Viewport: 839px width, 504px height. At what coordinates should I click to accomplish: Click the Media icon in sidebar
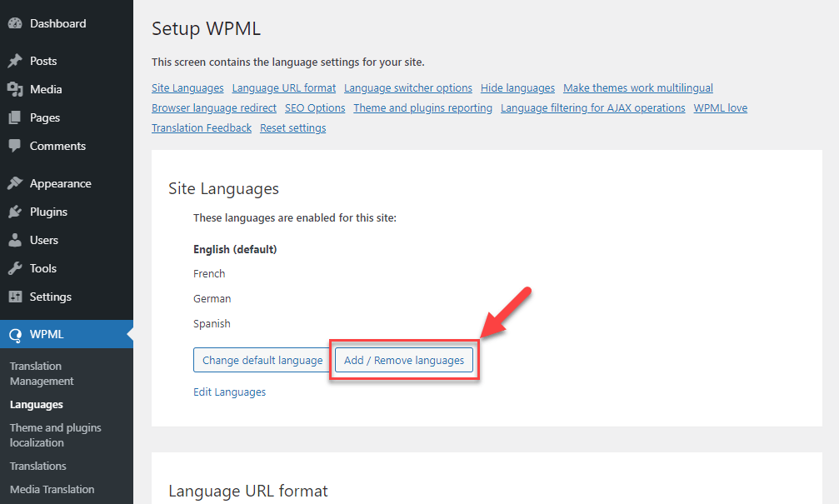pos(15,89)
